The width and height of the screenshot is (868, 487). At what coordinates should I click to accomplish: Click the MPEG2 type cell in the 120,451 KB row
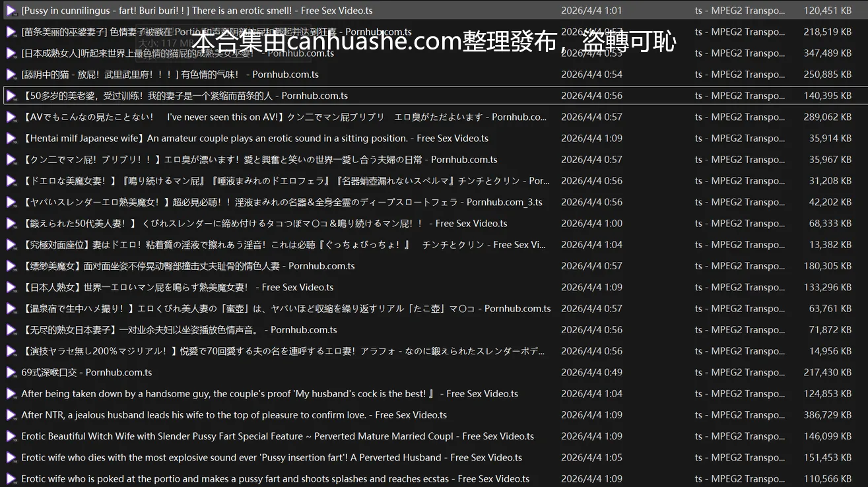click(740, 11)
